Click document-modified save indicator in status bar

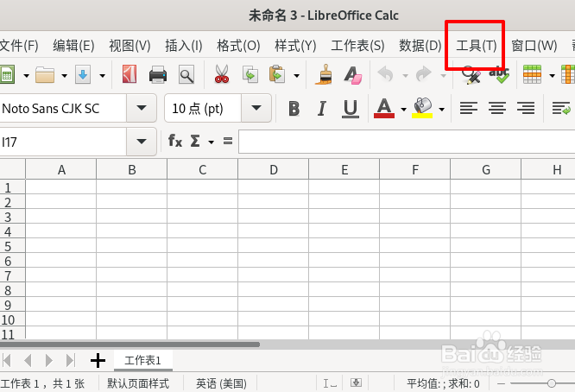(356, 383)
